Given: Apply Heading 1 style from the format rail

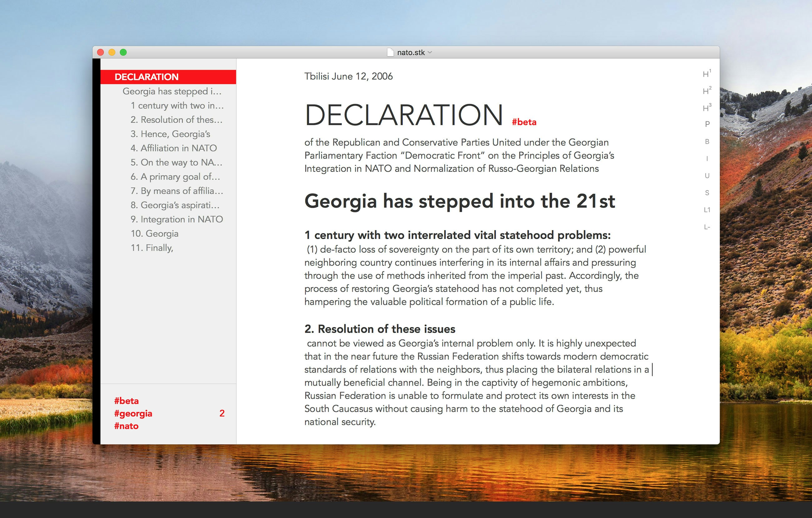Looking at the screenshot, I should pyautogui.click(x=706, y=73).
